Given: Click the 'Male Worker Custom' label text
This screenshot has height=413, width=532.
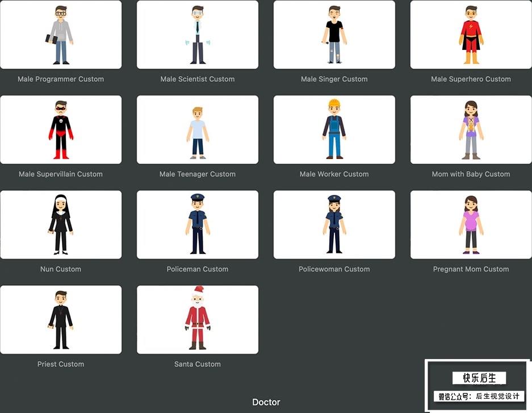Looking at the screenshot, I should tap(334, 174).
